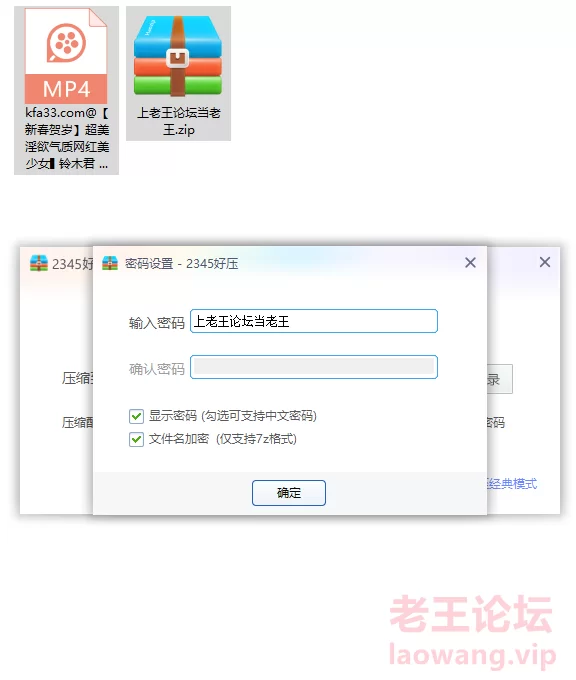This screenshot has height=680, width=576.
Task: Toggle the 文件名加密 checkbox
Action: pos(136,439)
